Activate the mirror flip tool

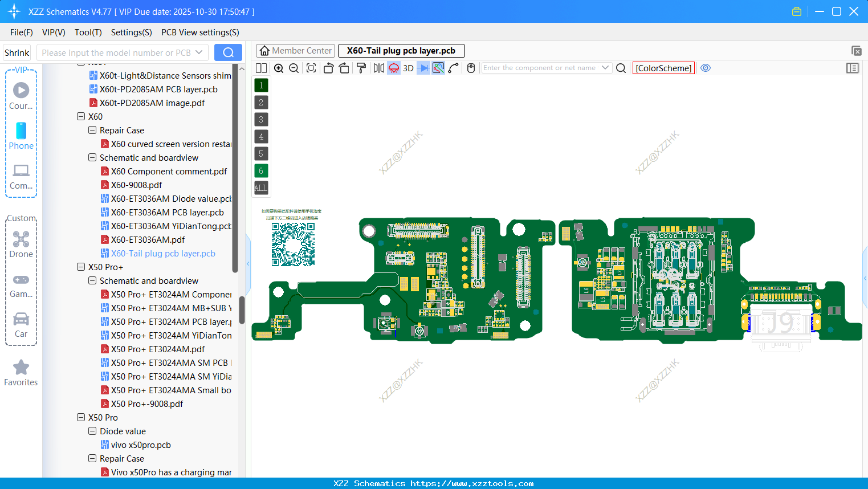click(378, 67)
